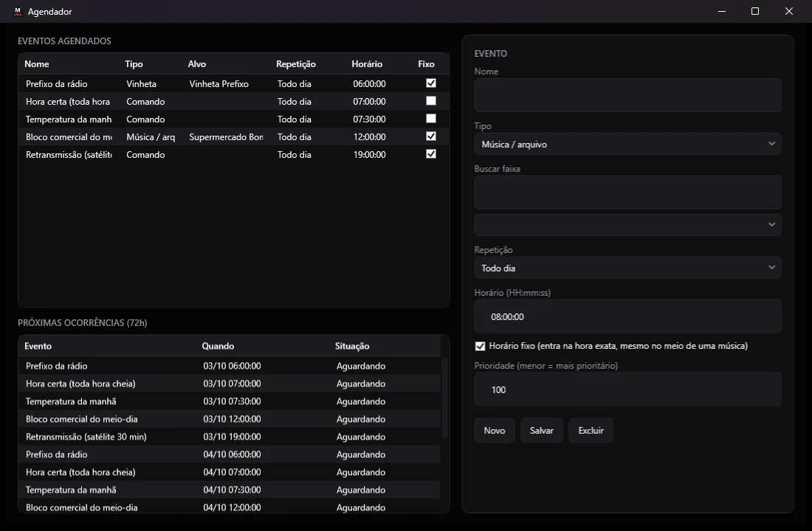This screenshot has width=812, height=531.
Task: Click the Evento column header in occurrences
Action: [x=38, y=346]
